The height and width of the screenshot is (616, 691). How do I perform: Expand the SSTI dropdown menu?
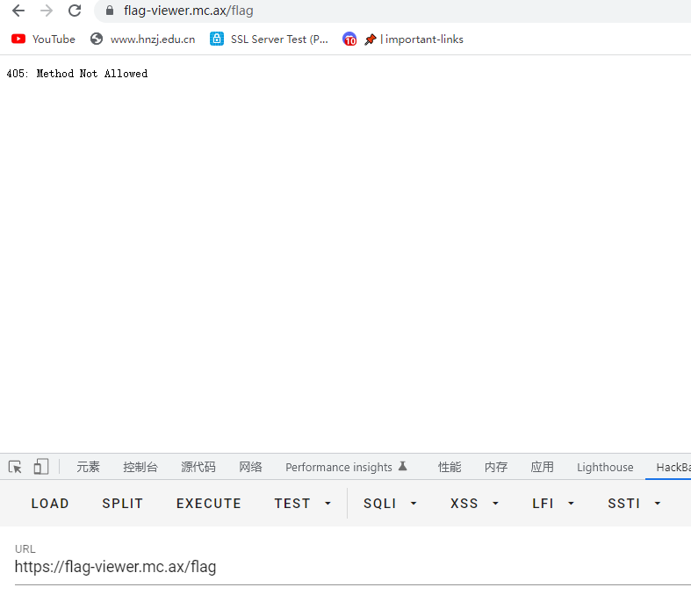click(634, 503)
